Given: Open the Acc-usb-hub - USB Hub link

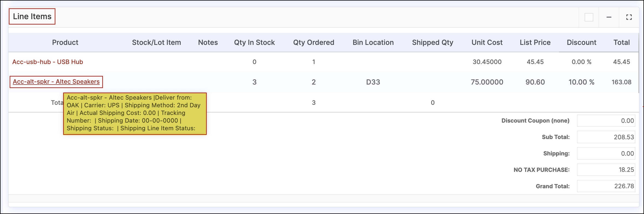Looking at the screenshot, I should 48,62.
